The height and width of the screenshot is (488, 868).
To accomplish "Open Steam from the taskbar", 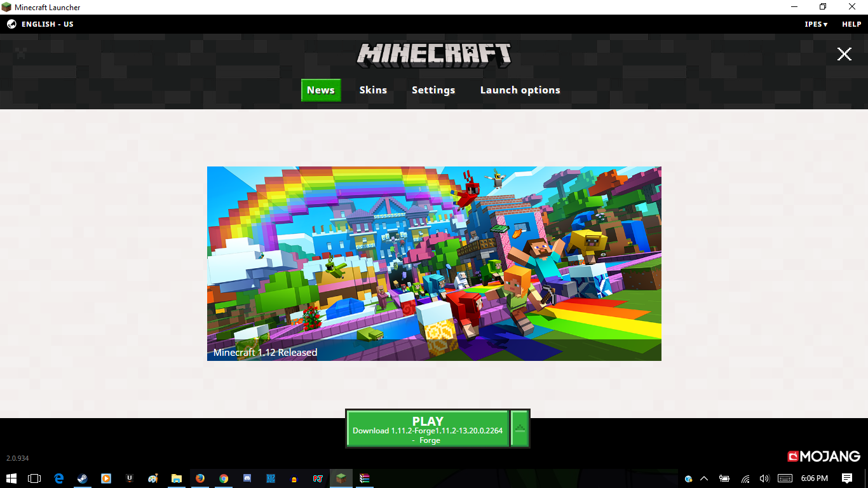I will [x=82, y=478].
